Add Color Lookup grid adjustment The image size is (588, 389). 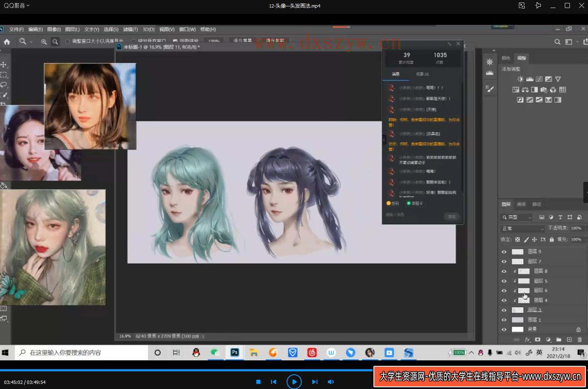(x=562, y=90)
